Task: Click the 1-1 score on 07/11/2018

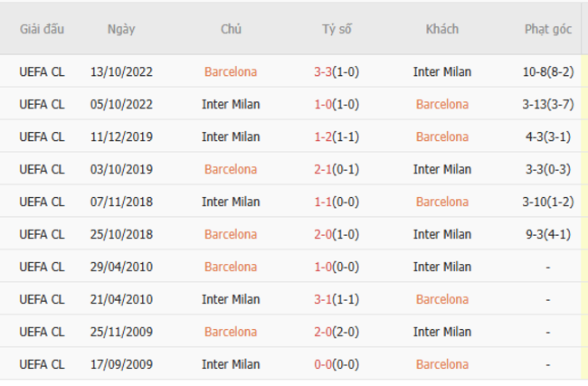Action: pyautogui.click(x=325, y=202)
